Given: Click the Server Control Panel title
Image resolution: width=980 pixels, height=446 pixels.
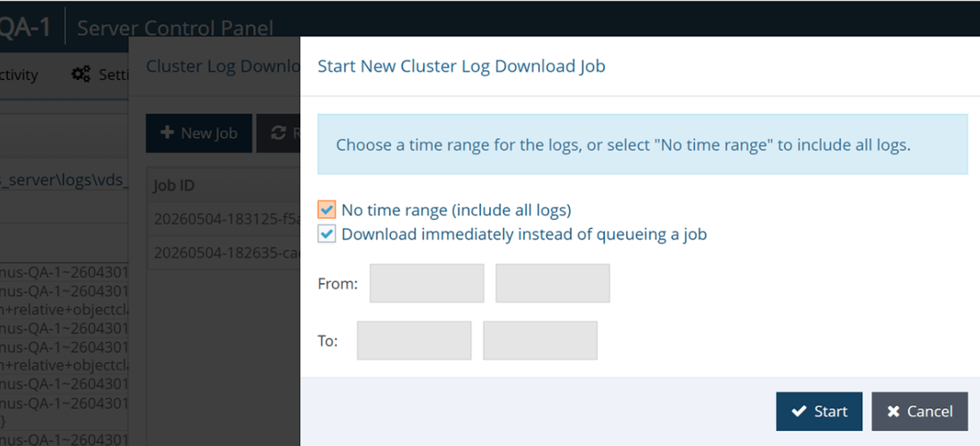Looking at the screenshot, I should [x=175, y=28].
